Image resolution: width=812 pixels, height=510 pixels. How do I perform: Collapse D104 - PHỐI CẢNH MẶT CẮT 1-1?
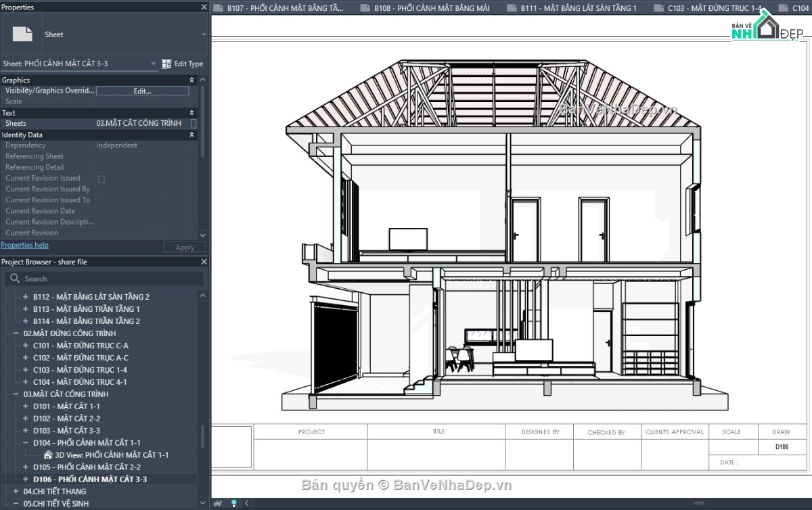(26, 443)
